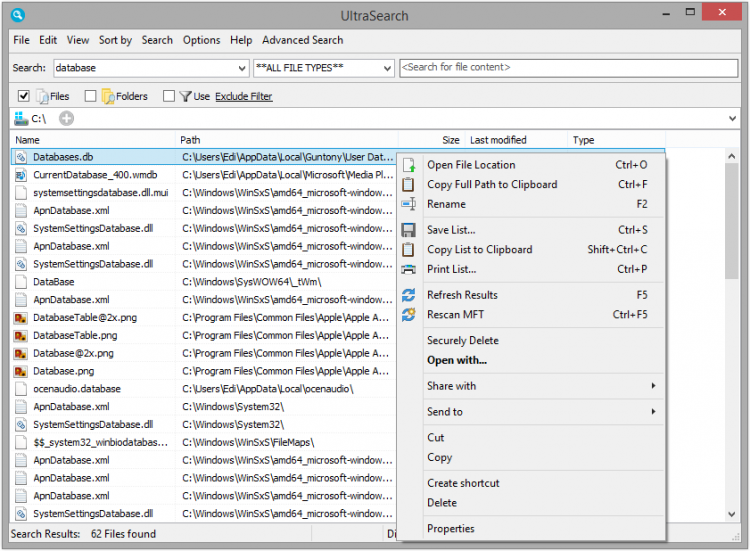Enable the Folders checkbox
The height and width of the screenshot is (551, 750).
[x=91, y=96]
